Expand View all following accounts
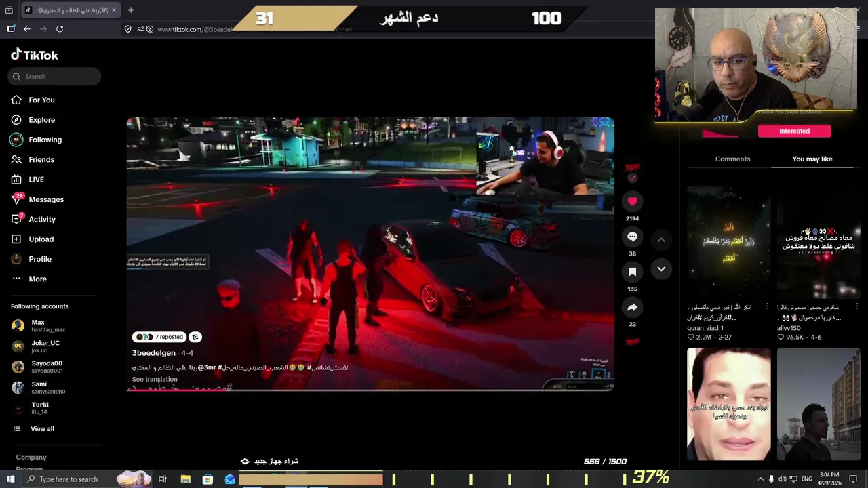This screenshot has width=868, height=488. 34,429
